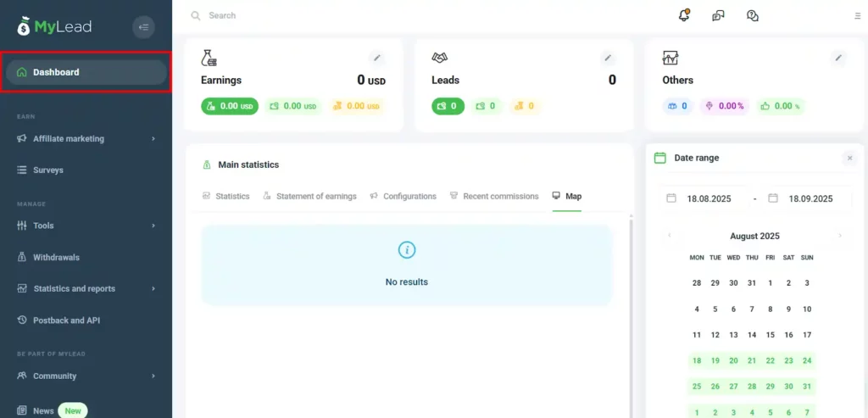Select August 24 in calendar
Screen dimensions: 868x418
click(807, 361)
